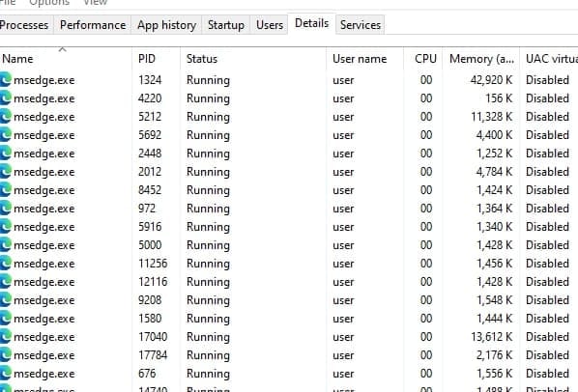Click the Disabled UAC cell of PID 5212
The height and width of the screenshot is (392, 578).
click(x=547, y=117)
